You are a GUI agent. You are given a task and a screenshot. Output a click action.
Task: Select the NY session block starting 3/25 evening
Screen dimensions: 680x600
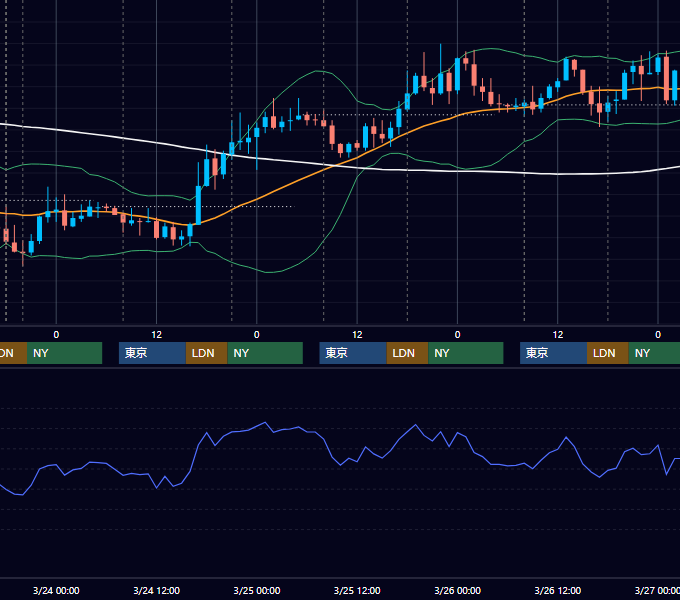click(x=466, y=353)
